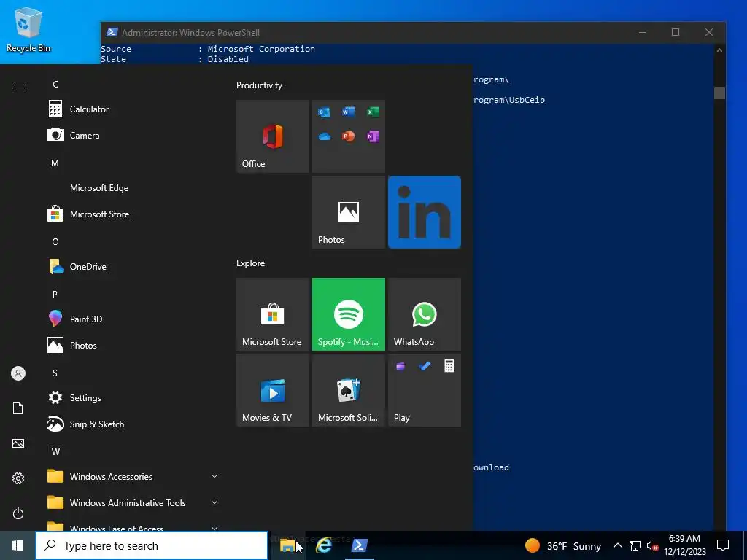The height and width of the screenshot is (560, 747).
Task: Click the PowerShell scrollbar up arrow
Action: [x=719, y=50]
